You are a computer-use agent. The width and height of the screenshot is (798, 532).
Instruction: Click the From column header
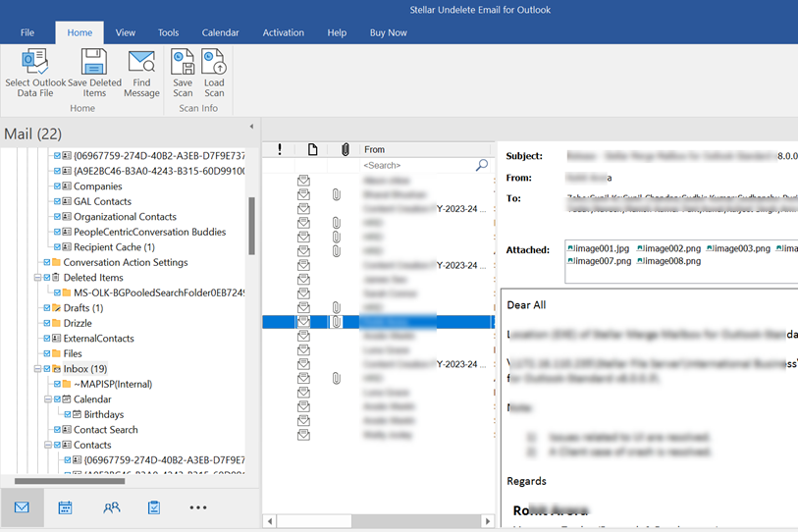coord(426,149)
